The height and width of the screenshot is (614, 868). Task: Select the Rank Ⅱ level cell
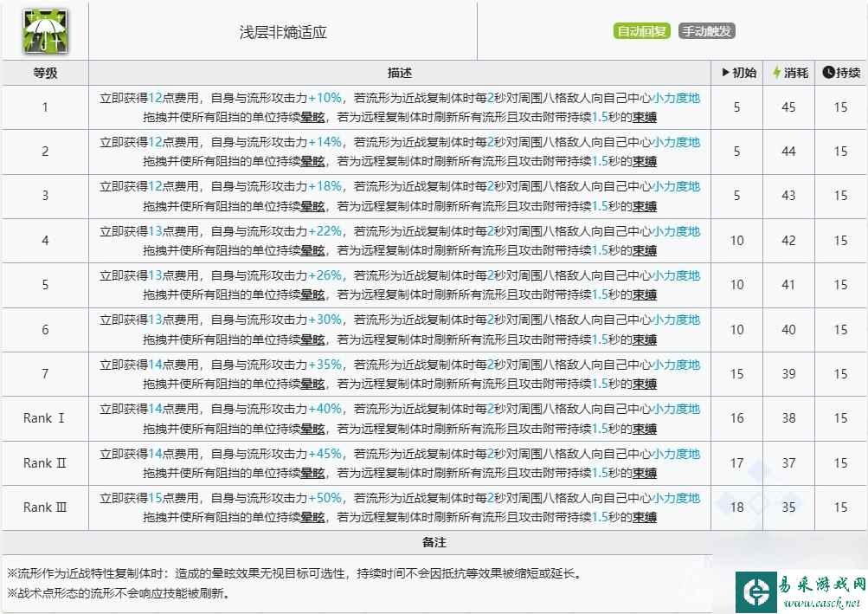pos(45,463)
